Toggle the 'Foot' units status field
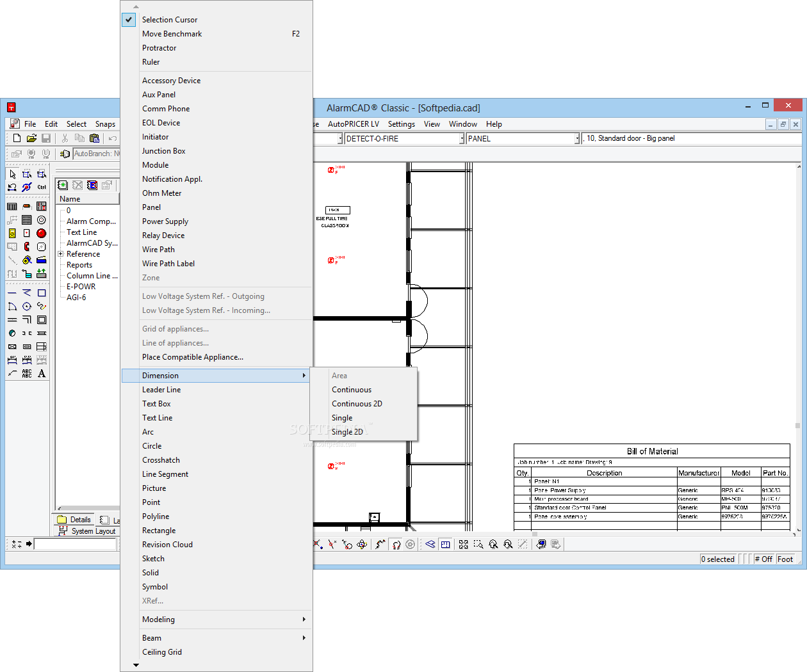The width and height of the screenshot is (807, 672). [x=785, y=559]
